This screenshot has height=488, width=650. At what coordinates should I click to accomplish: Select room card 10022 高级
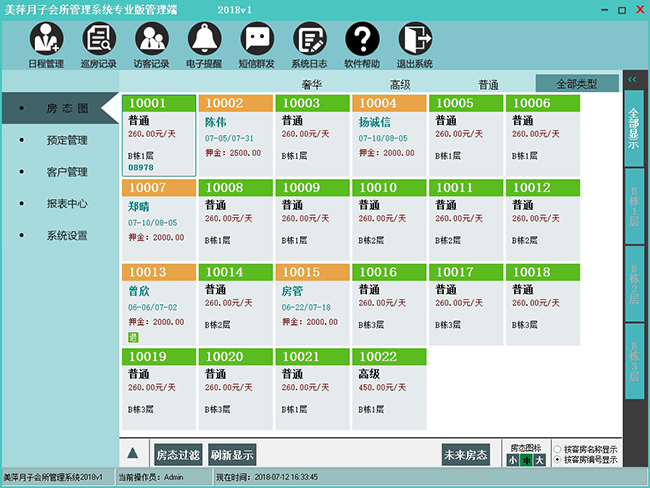(389, 385)
